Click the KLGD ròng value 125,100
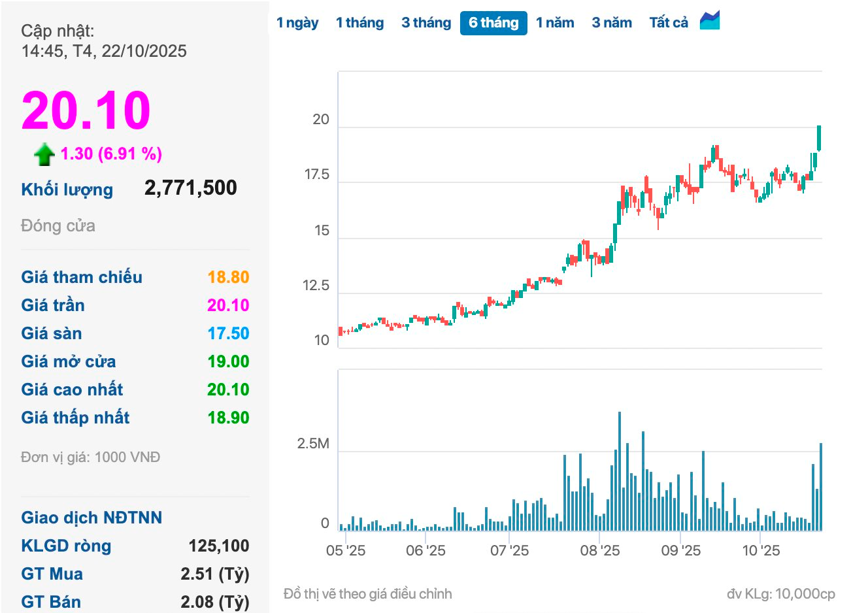This screenshot has width=868, height=613. click(x=219, y=546)
